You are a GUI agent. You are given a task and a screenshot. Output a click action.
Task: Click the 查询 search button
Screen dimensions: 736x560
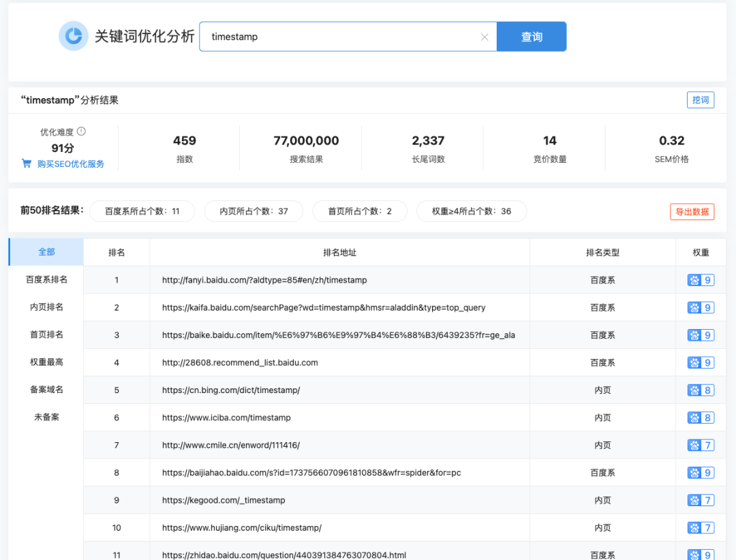pyautogui.click(x=532, y=36)
